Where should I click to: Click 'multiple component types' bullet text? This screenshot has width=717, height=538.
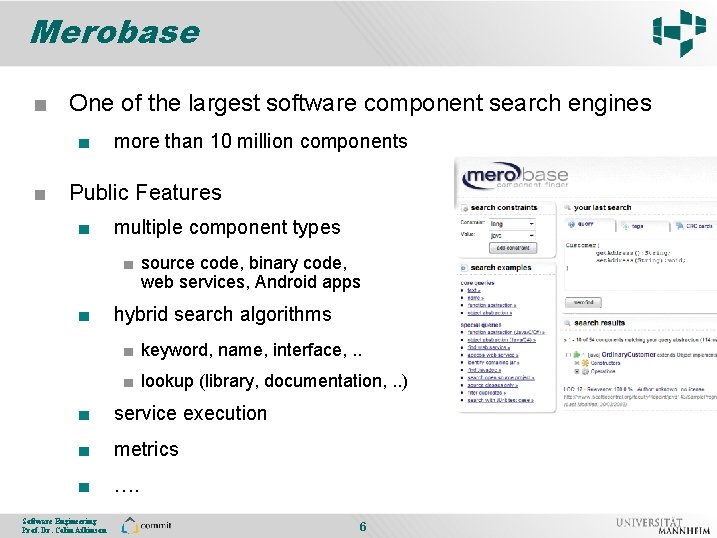[x=227, y=228]
